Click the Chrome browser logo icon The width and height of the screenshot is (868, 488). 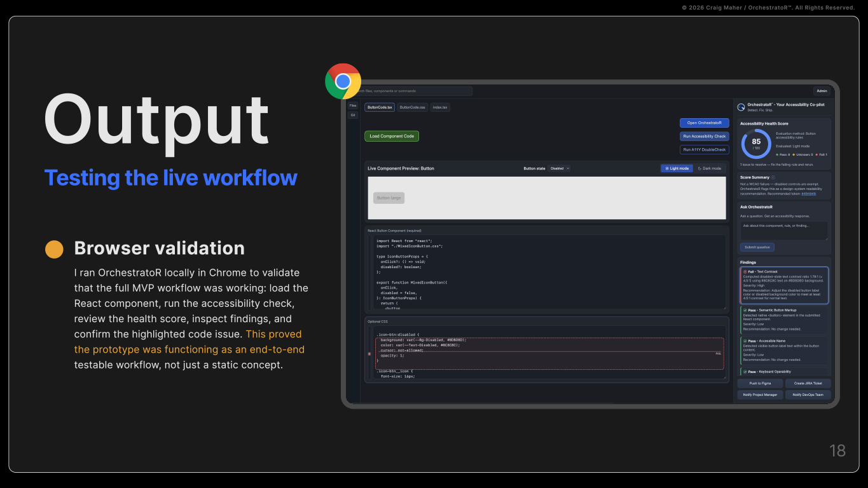click(x=343, y=81)
